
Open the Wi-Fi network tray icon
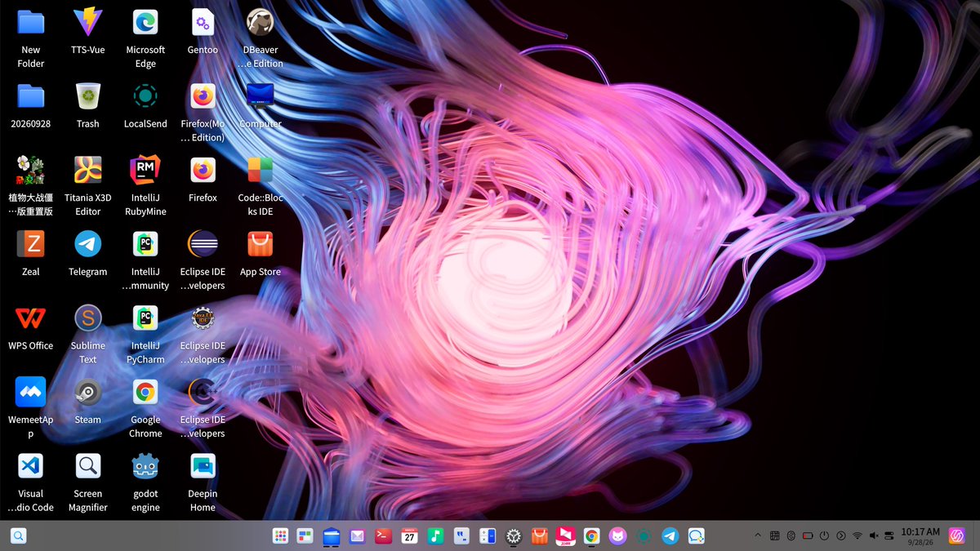(857, 536)
